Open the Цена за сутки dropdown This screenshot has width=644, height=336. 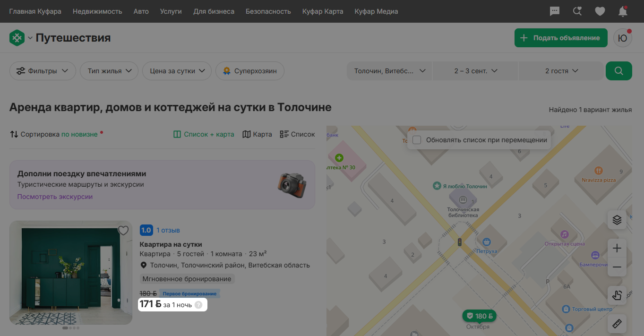(177, 71)
